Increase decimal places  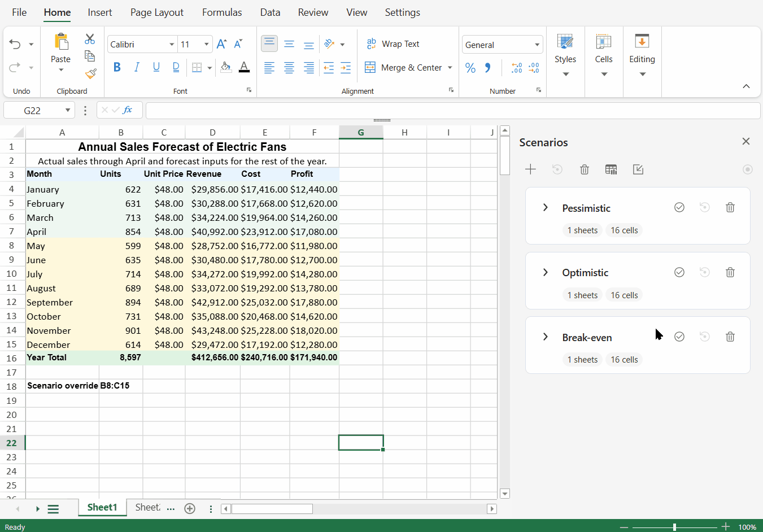click(x=517, y=68)
